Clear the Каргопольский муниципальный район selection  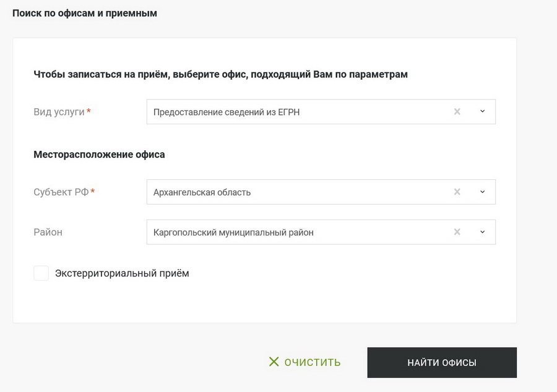pyautogui.click(x=457, y=232)
